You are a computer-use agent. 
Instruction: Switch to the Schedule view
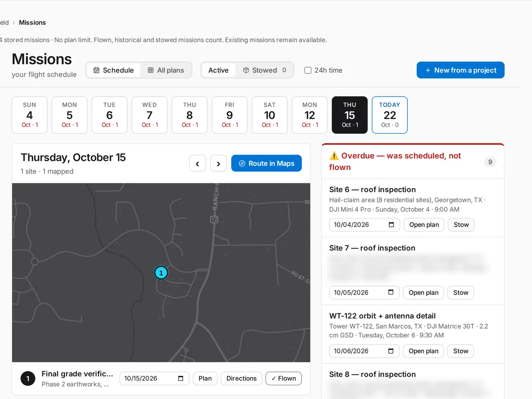tap(113, 70)
